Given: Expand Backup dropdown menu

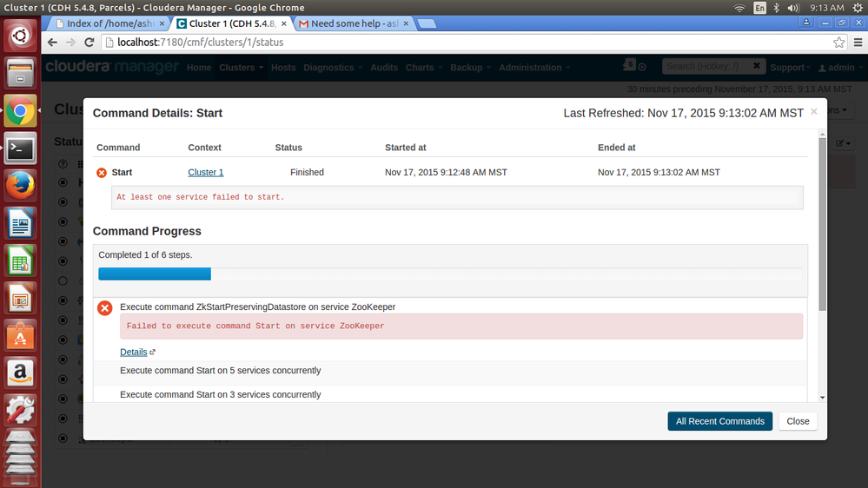Looking at the screenshot, I should point(471,68).
